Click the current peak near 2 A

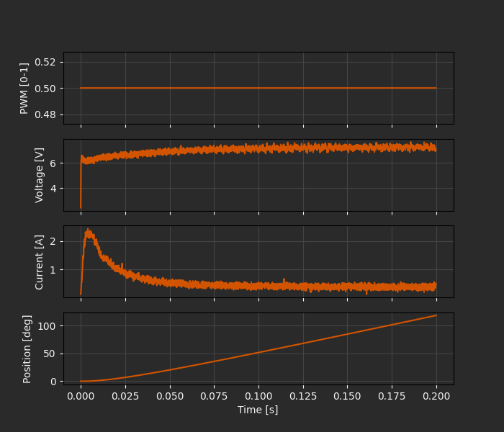[x=88, y=232]
